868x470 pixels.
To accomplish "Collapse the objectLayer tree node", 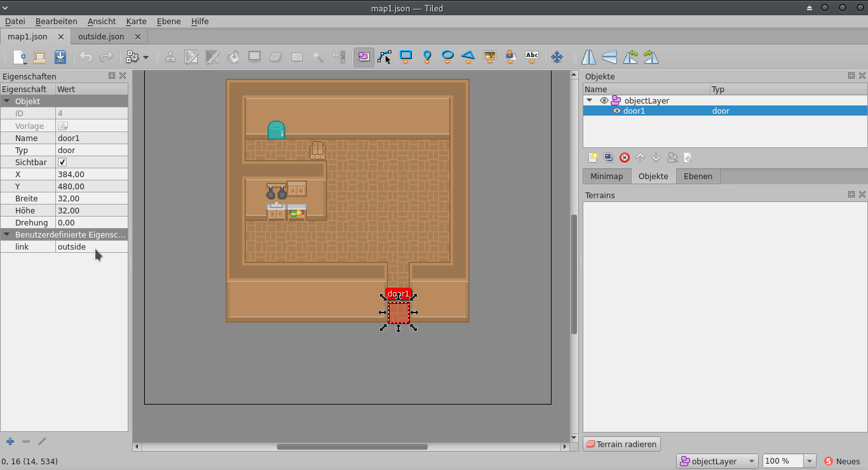I will click(589, 100).
